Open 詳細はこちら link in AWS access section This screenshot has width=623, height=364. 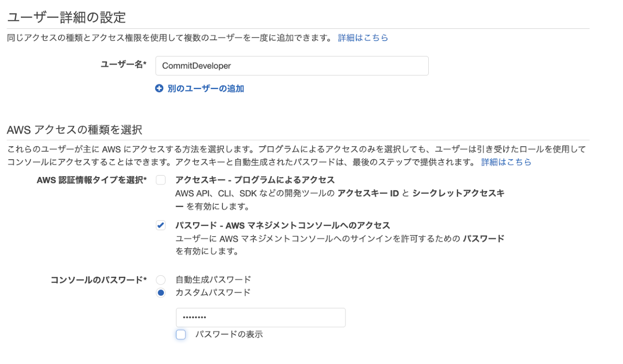pyautogui.click(x=505, y=162)
